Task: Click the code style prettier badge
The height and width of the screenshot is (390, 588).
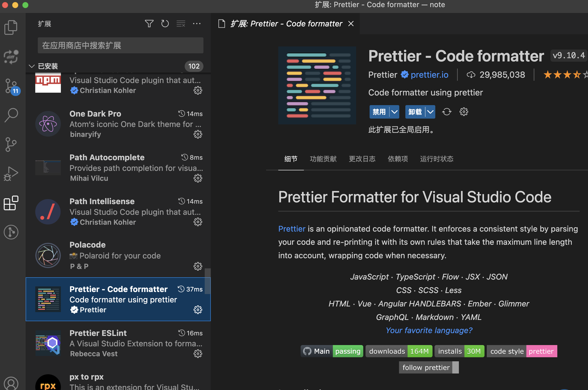Action: tap(522, 351)
